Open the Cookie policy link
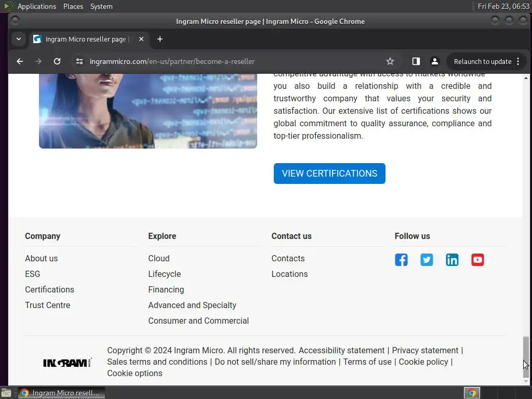The width and height of the screenshot is (532, 399). coord(423,362)
